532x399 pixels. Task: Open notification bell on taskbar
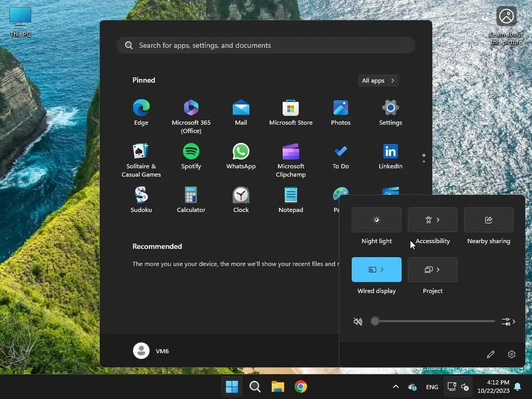click(518, 387)
